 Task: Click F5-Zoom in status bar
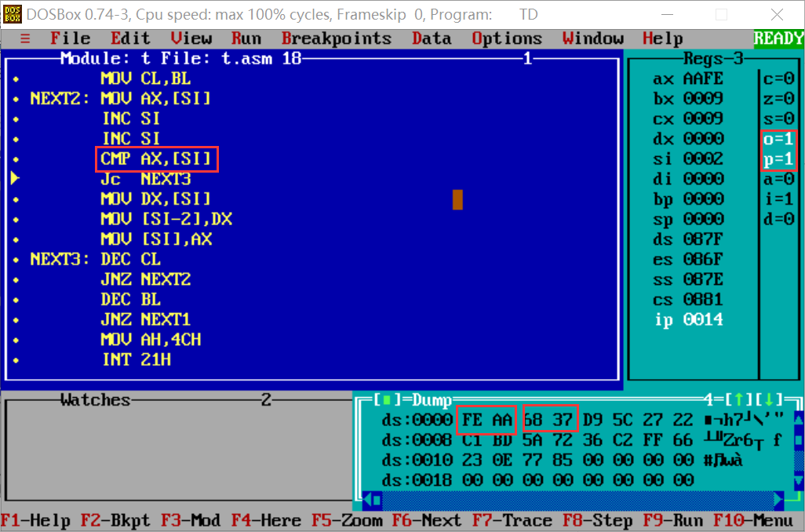(x=347, y=521)
